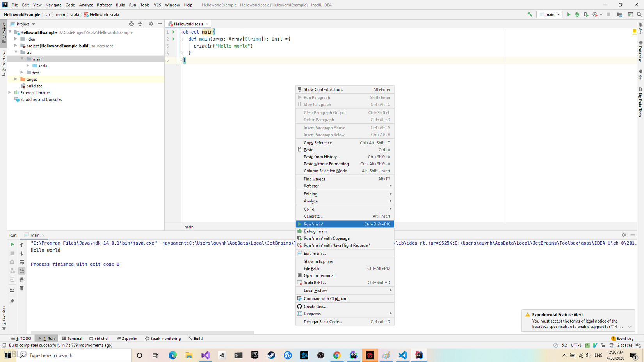644x362 pixels.
Task: Rerun main with green arrow in Run panel
Action: tap(12, 244)
